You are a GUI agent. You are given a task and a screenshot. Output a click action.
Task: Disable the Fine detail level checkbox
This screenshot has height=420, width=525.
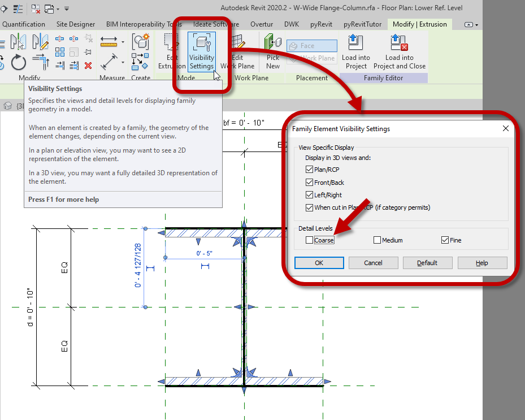[444, 240]
